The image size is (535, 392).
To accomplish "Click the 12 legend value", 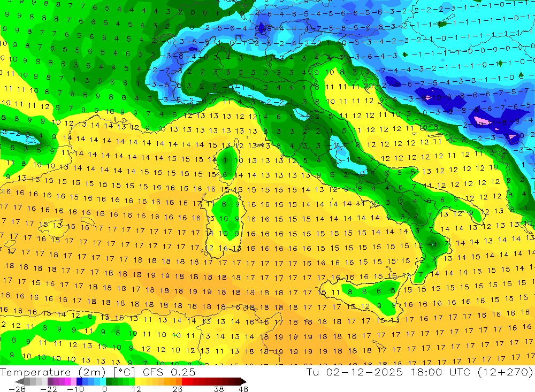I will click(136, 389).
